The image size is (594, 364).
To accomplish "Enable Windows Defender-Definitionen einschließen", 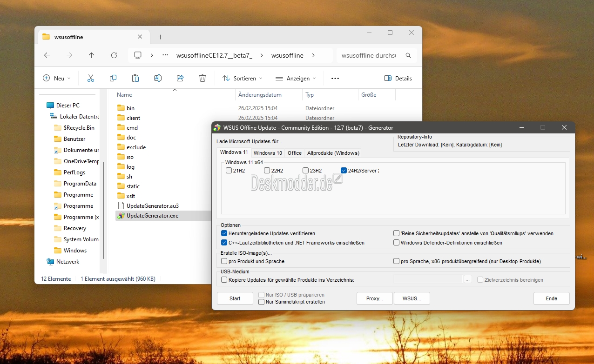I will pyautogui.click(x=397, y=243).
